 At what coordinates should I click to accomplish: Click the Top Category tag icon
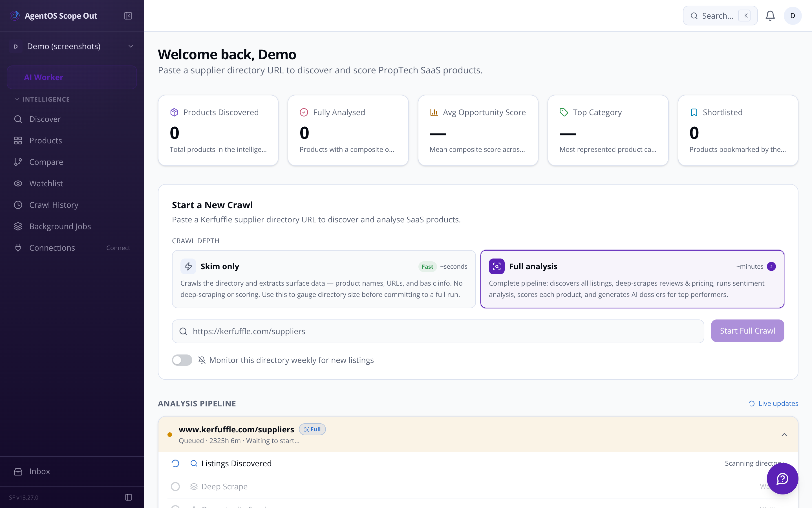pyautogui.click(x=564, y=112)
